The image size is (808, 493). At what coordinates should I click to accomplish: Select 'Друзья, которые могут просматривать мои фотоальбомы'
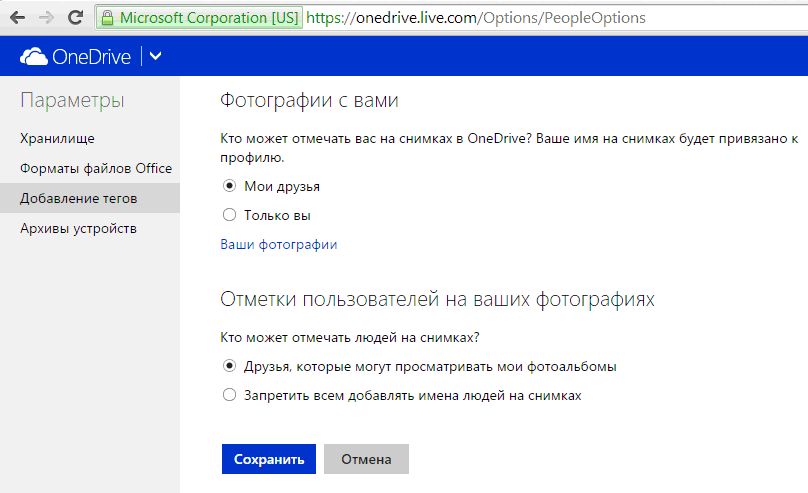(229, 366)
